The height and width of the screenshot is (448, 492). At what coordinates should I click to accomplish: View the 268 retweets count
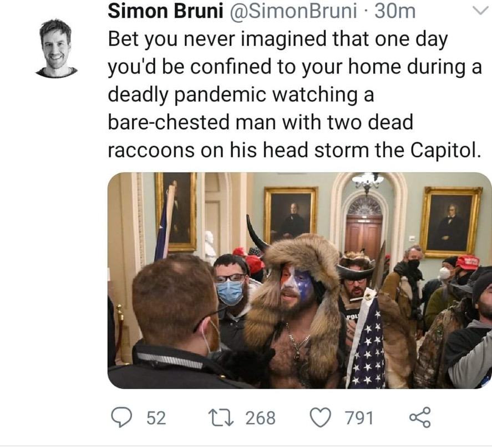260,418
